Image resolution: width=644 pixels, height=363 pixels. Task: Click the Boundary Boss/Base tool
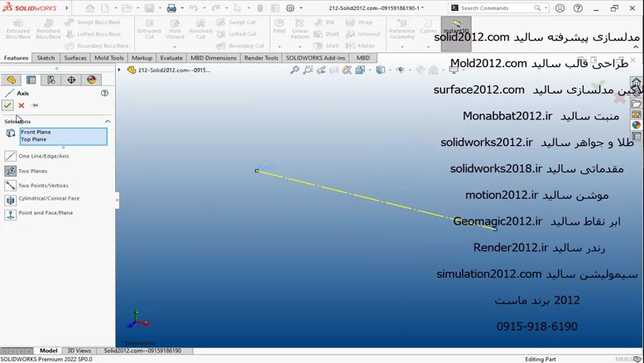tap(97, 46)
